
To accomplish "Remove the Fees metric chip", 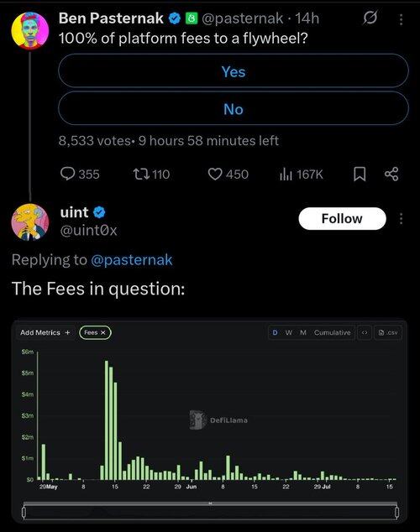I will pos(103,332).
